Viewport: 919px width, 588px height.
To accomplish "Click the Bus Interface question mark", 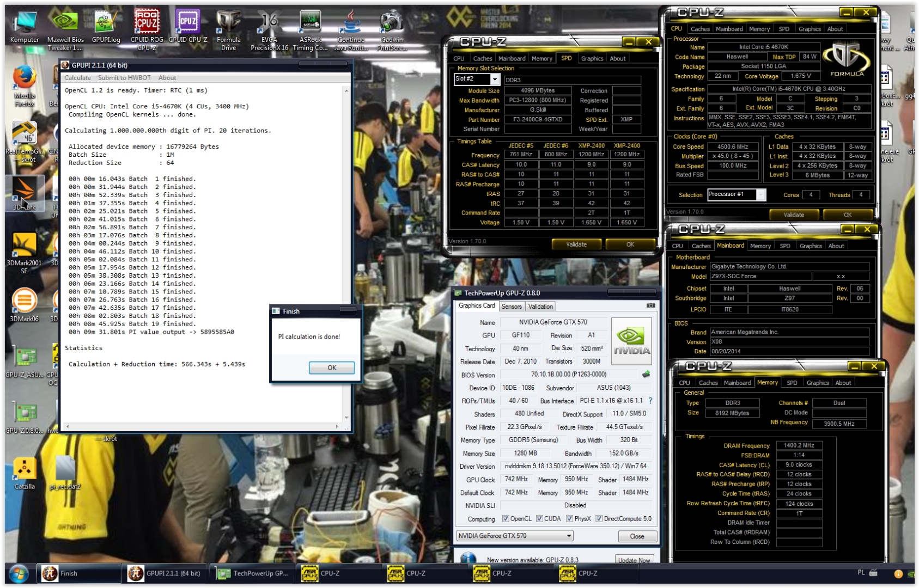I will point(650,401).
